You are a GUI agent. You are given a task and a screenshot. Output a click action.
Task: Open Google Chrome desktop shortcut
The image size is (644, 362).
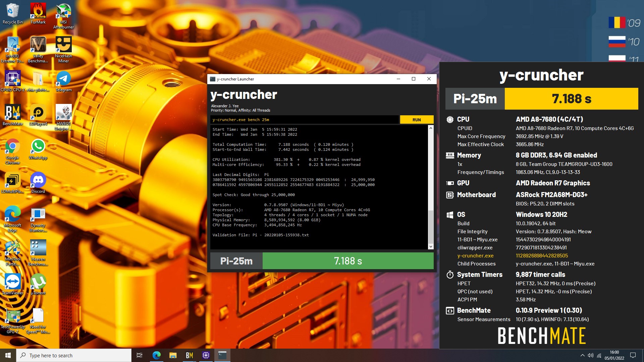12,151
